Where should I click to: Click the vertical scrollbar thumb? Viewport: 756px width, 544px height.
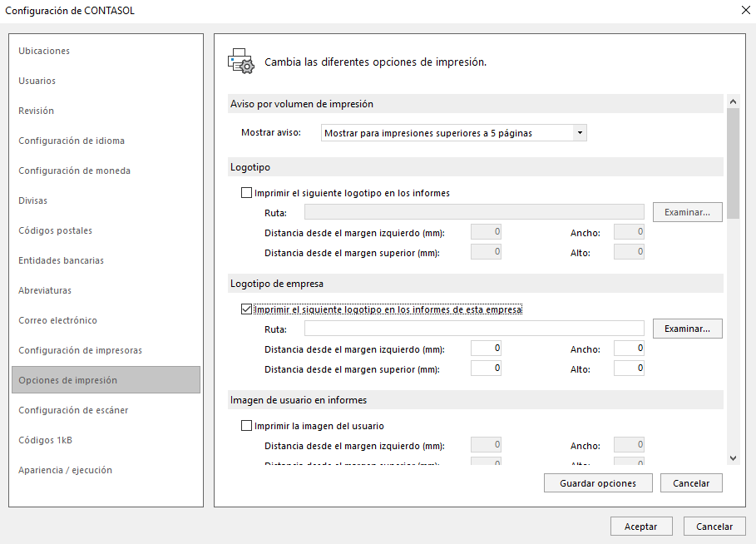[733, 163]
